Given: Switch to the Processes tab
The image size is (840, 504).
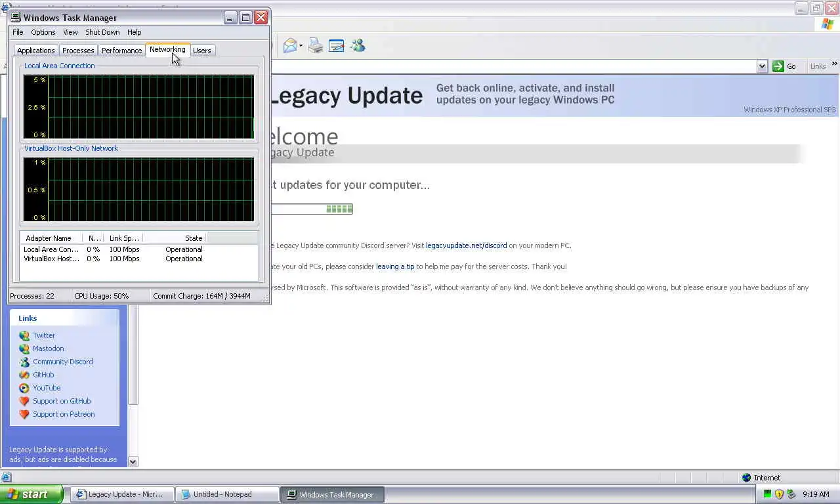Looking at the screenshot, I should coord(78,51).
